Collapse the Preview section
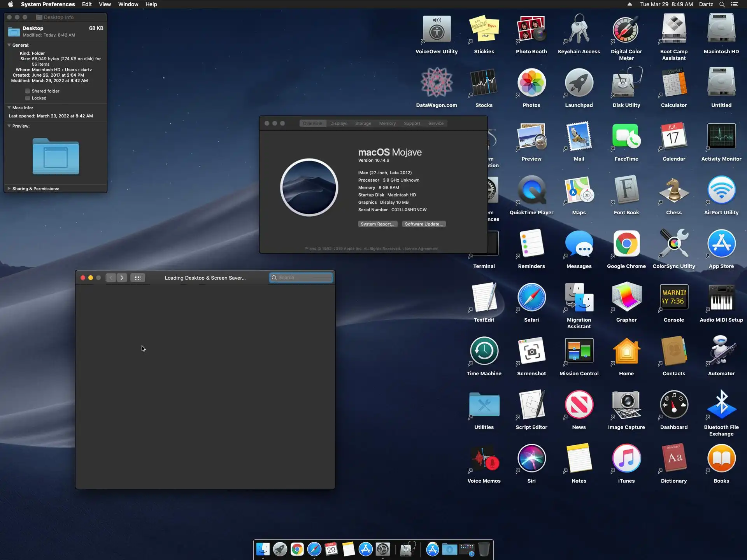The width and height of the screenshot is (747, 560). (9, 126)
